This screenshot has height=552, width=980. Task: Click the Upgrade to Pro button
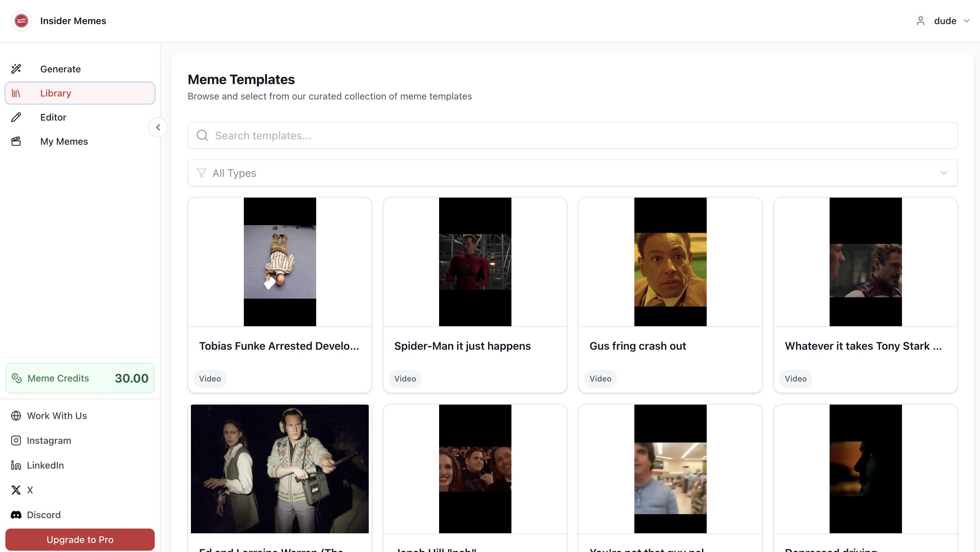pyautogui.click(x=80, y=540)
